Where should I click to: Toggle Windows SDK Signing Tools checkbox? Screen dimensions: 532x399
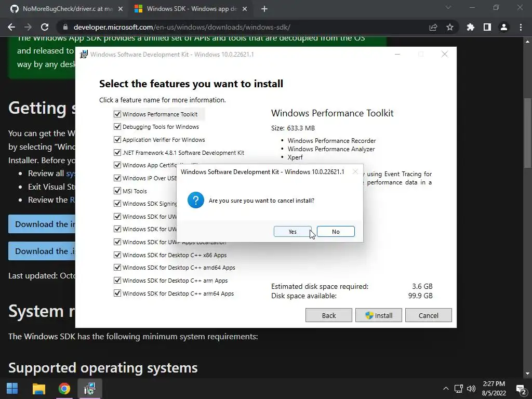pyautogui.click(x=117, y=203)
